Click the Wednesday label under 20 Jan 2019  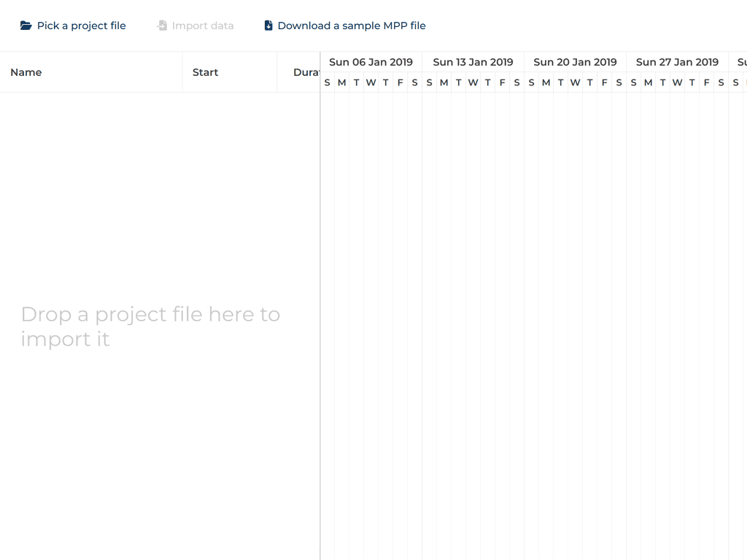click(x=575, y=82)
